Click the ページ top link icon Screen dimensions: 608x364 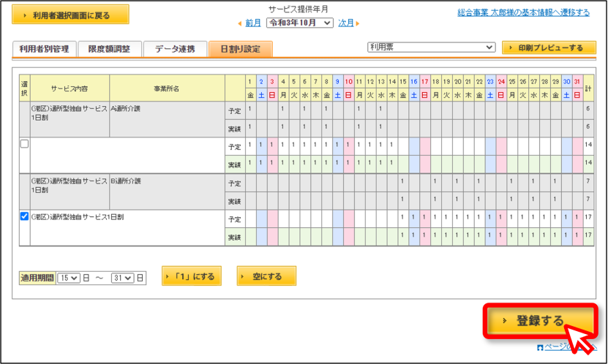tap(540, 348)
